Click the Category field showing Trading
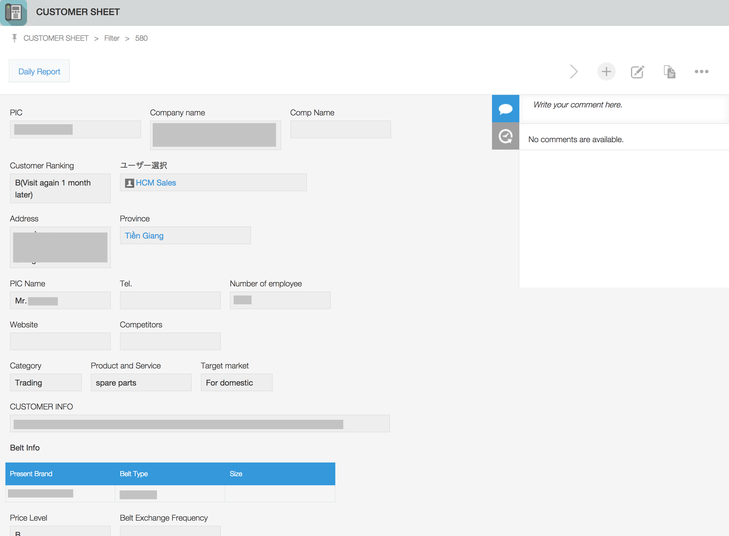This screenshot has width=729, height=536. click(45, 383)
